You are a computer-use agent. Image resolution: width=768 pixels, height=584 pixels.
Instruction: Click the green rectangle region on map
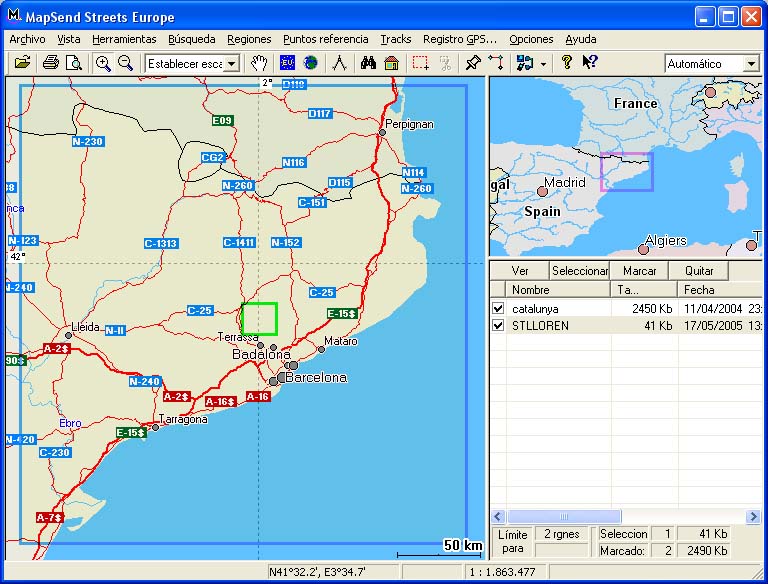click(259, 318)
